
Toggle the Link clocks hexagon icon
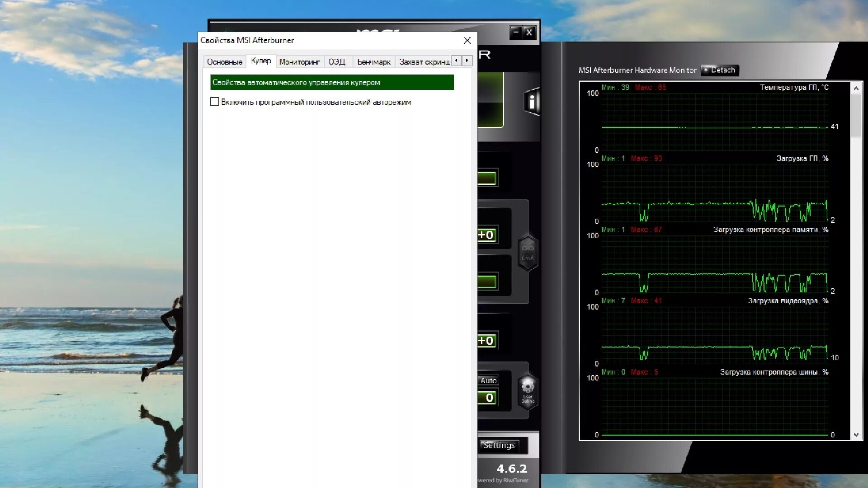click(528, 253)
